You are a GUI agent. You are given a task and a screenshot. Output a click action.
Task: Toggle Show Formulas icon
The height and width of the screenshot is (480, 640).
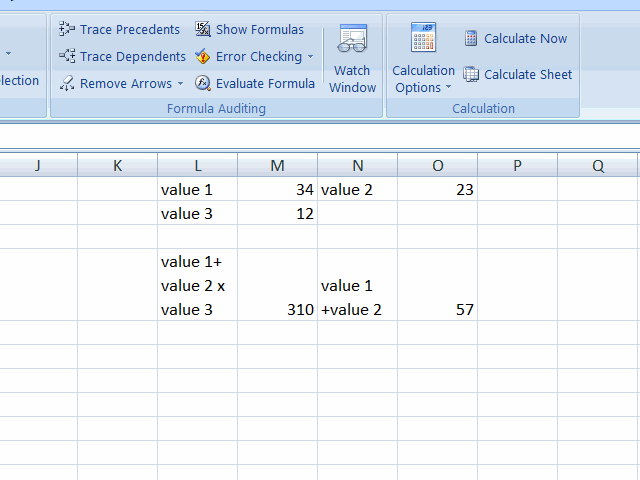(x=203, y=29)
